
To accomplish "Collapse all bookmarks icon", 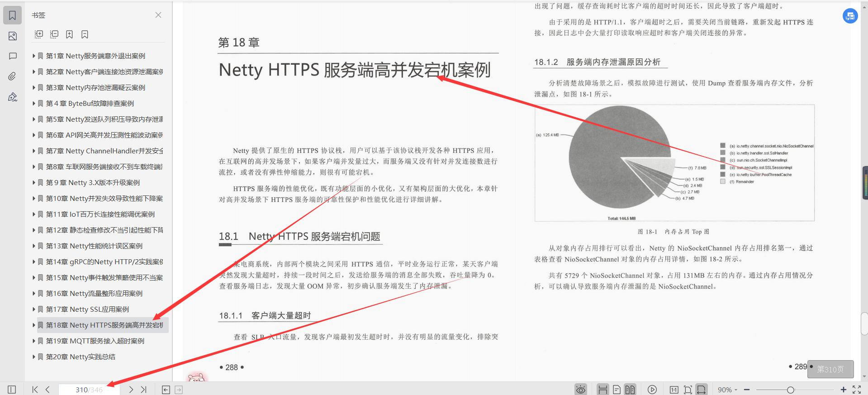I will point(54,34).
